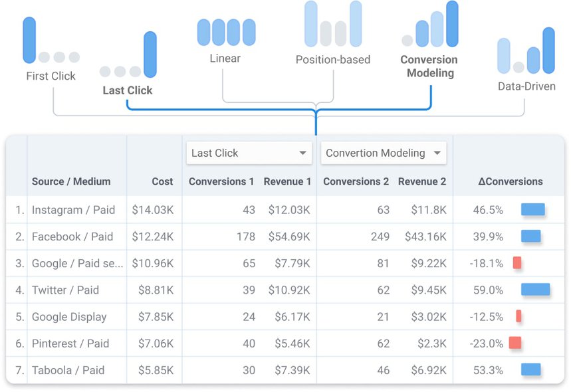Click the $12.03K Revenue 1 cell
This screenshot has height=392, width=571.
tap(289, 210)
